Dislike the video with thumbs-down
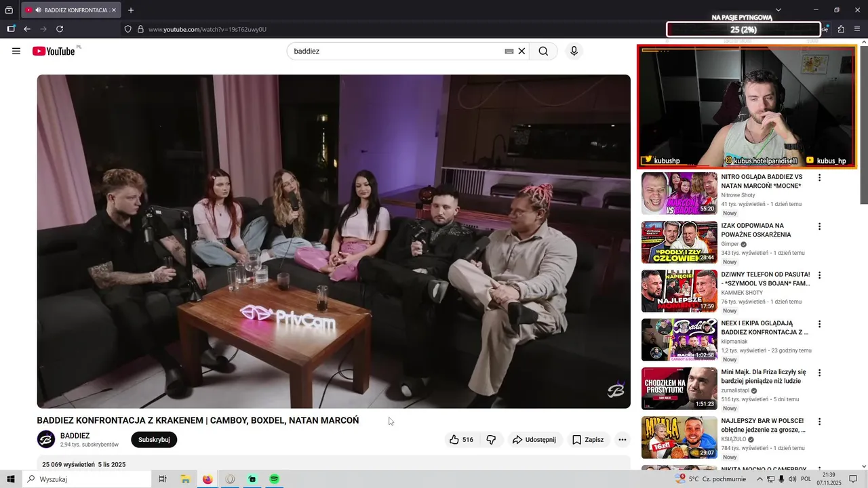 coord(491,440)
